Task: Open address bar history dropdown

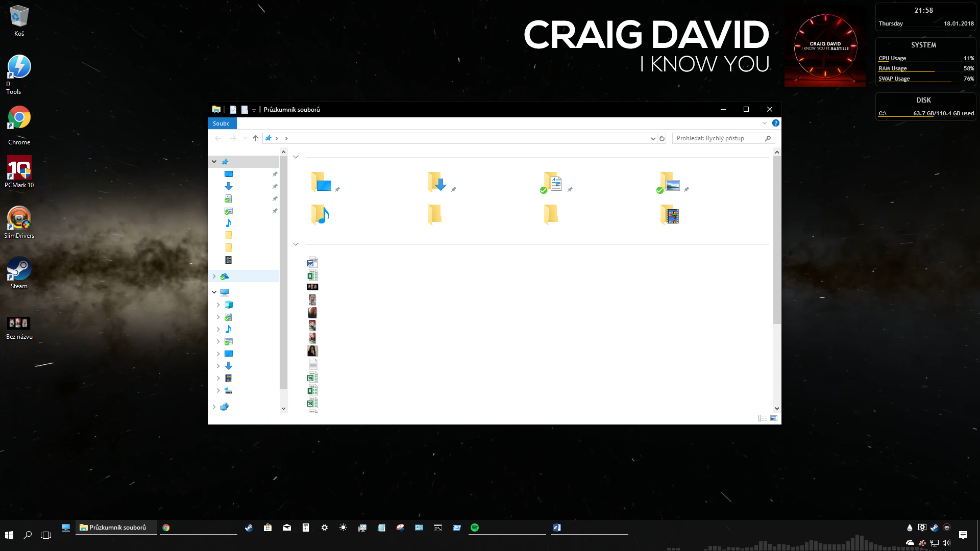Action: 653,138
